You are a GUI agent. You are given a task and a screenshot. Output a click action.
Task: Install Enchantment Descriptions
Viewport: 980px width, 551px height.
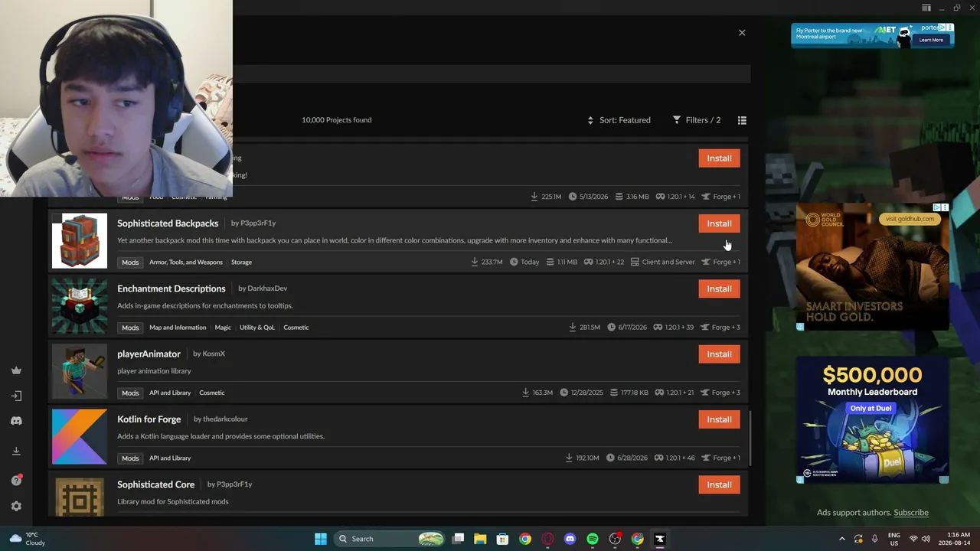click(719, 289)
